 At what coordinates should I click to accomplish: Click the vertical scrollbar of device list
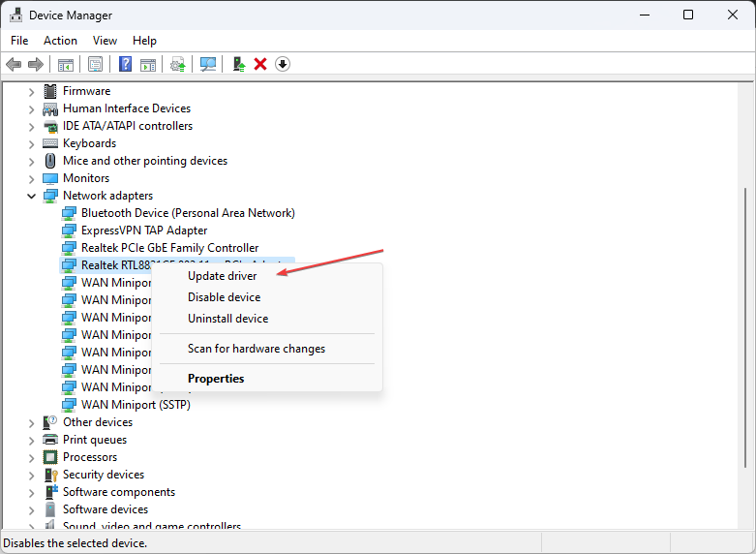746,291
